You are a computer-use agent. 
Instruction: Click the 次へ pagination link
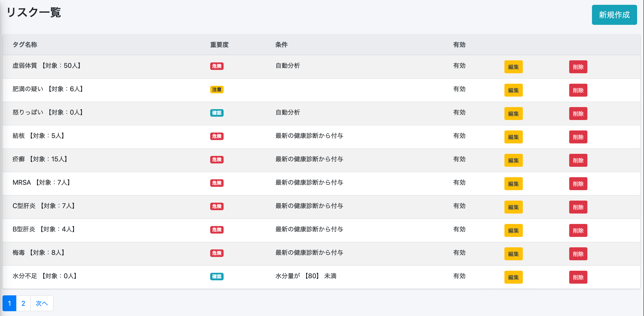[42, 303]
